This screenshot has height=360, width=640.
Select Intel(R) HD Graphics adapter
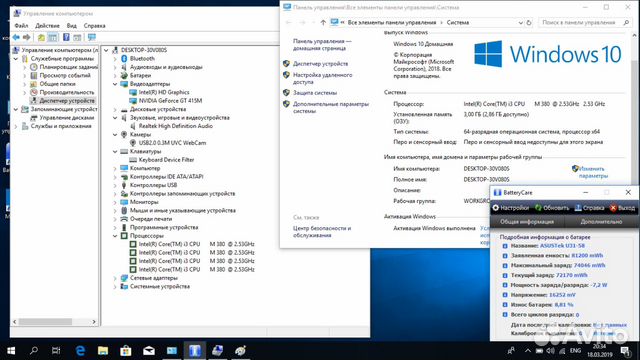point(164,92)
